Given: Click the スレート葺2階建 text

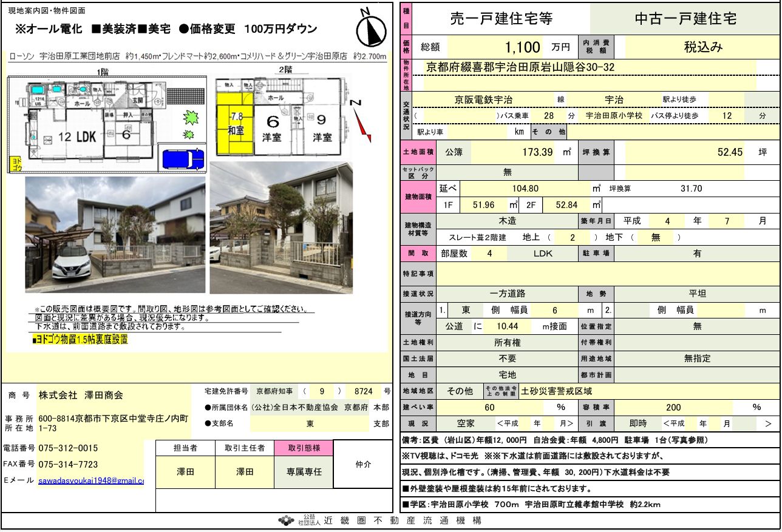Looking at the screenshot, I should coord(477,237).
